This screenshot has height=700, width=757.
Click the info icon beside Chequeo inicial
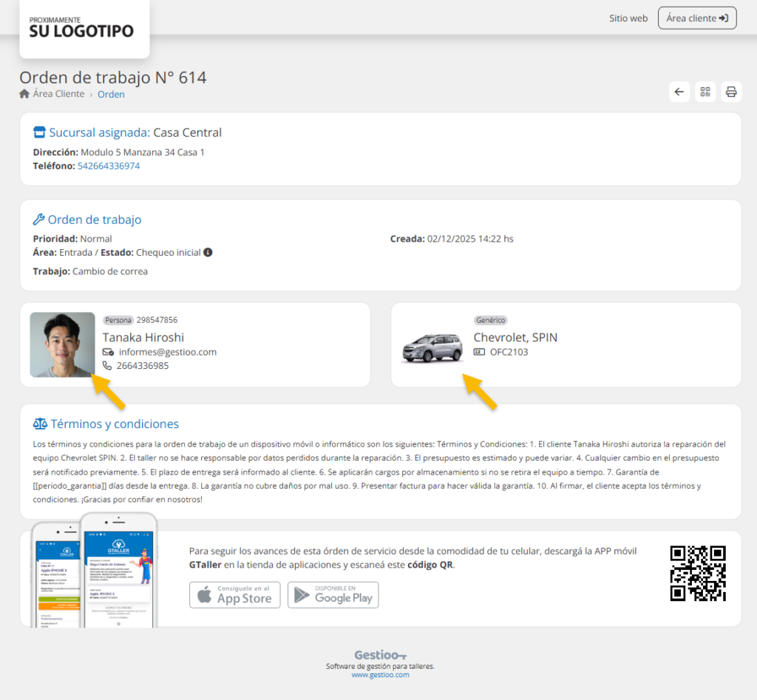[x=208, y=252]
